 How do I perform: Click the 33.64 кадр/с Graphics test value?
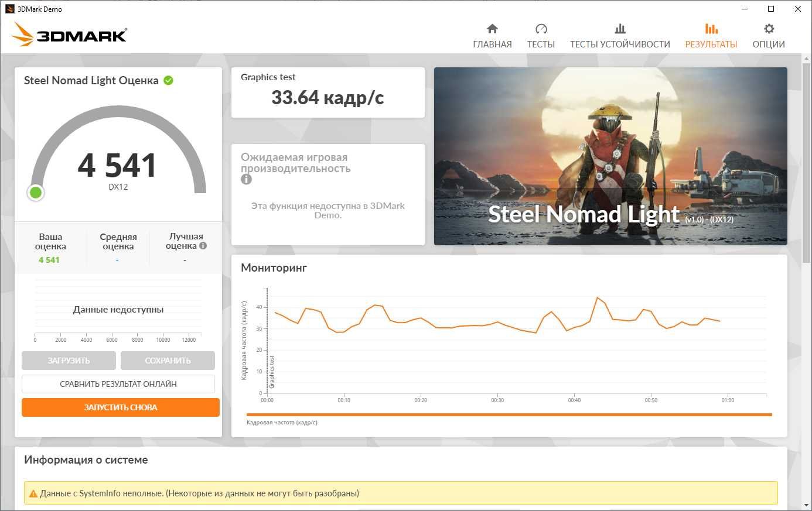[327, 98]
